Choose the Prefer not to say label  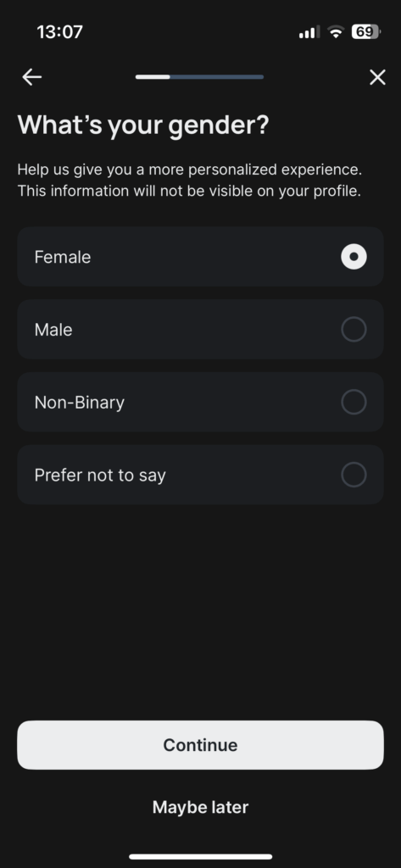coord(100,476)
